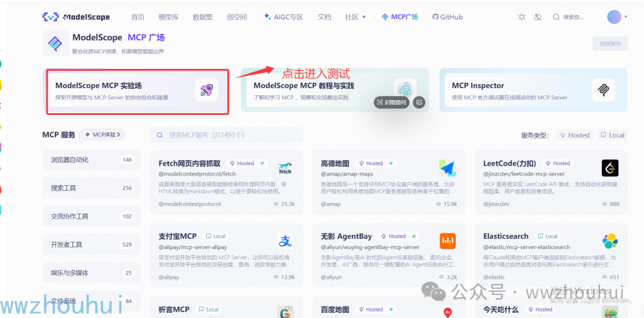Select the 交流协作工具 category
The image size is (644, 318).
tap(91, 216)
